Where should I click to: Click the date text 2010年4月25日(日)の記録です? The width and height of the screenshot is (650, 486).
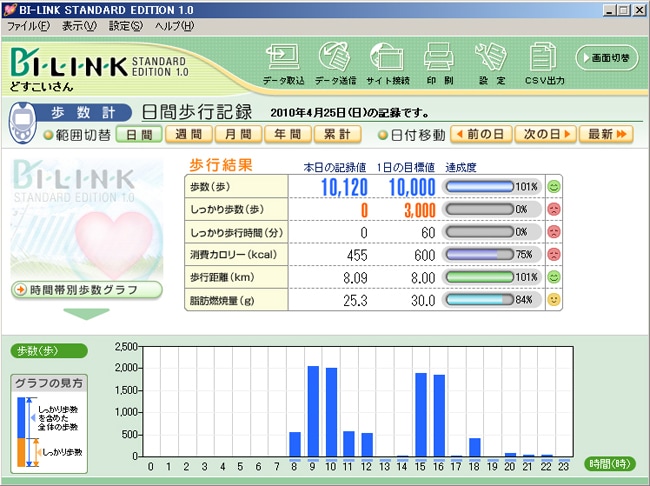click(349, 113)
